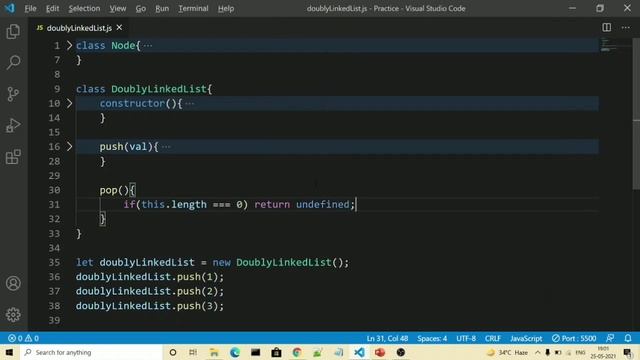Click Ln 31, Col 48 cursor position
The height and width of the screenshot is (360, 640).
click(387, 338)
